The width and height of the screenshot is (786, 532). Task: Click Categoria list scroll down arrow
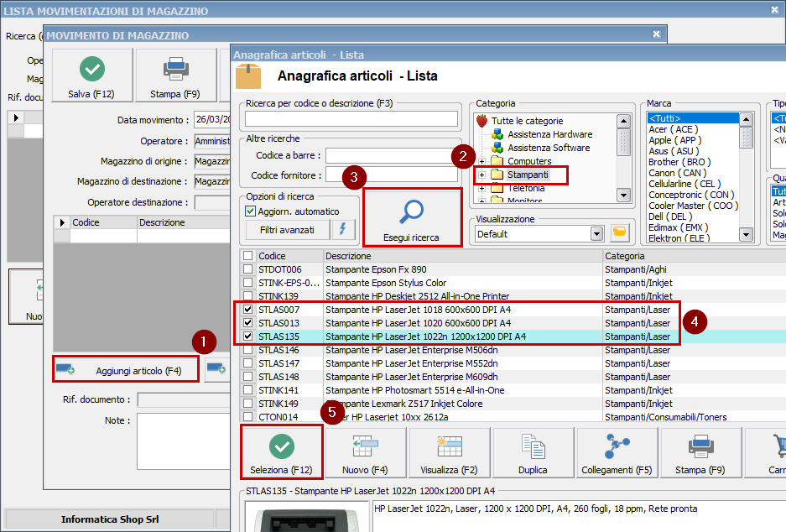click(623, 195)
